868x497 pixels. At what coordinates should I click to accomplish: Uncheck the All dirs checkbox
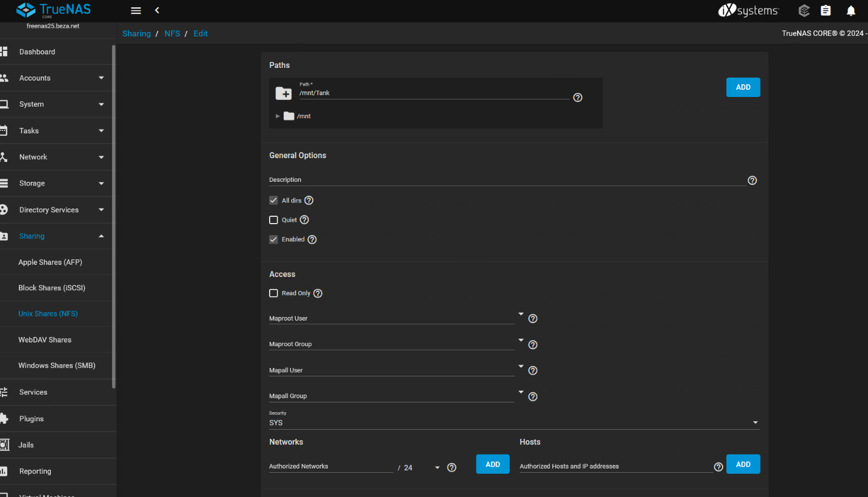[273, 201]
